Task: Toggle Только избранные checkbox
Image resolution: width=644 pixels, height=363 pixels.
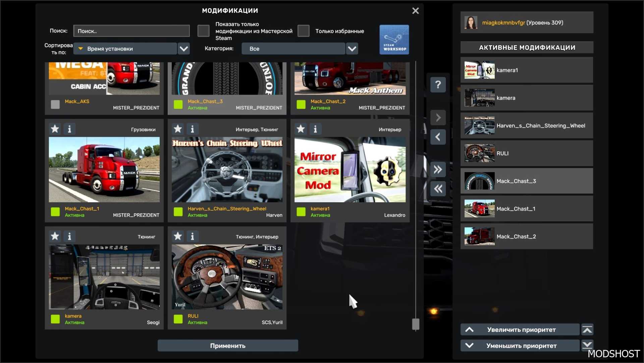Action: (304, 31)
